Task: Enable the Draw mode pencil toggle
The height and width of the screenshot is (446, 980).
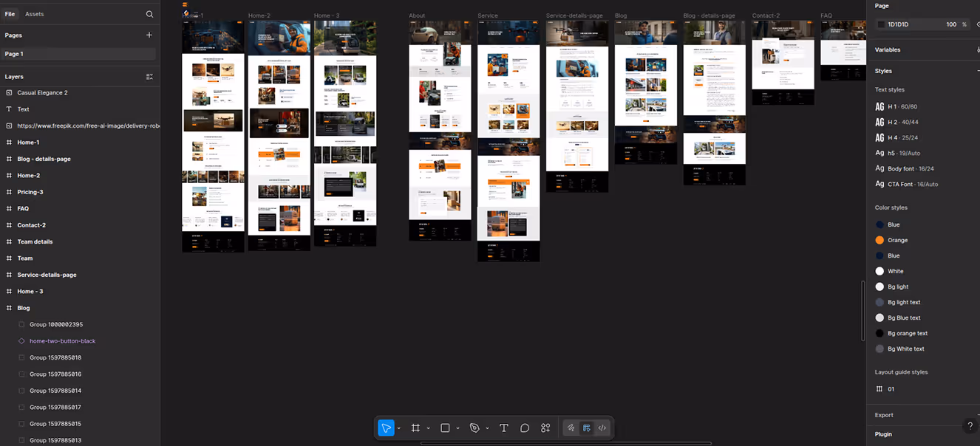Action: click(569, 428)
